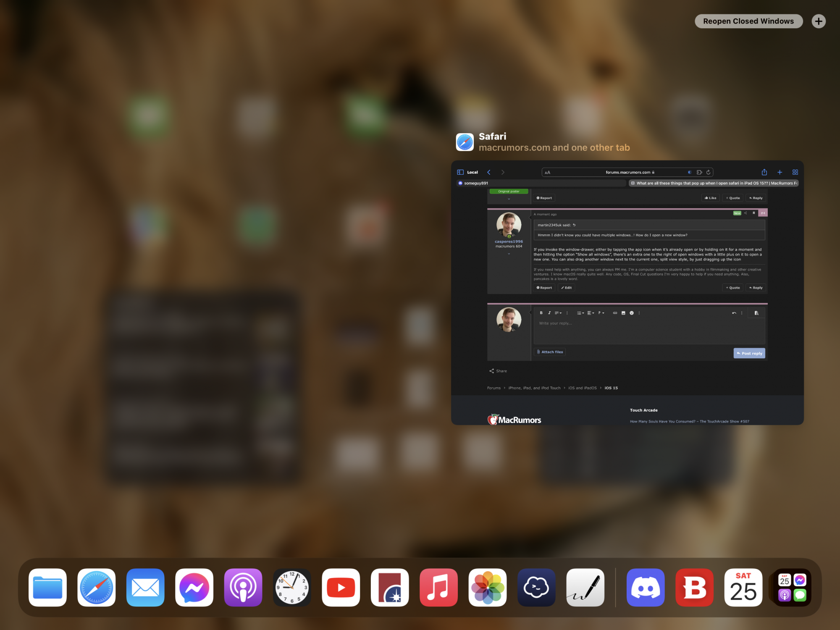Open the maroon book reader app
The image size is (840, 630).
(390, 587)
